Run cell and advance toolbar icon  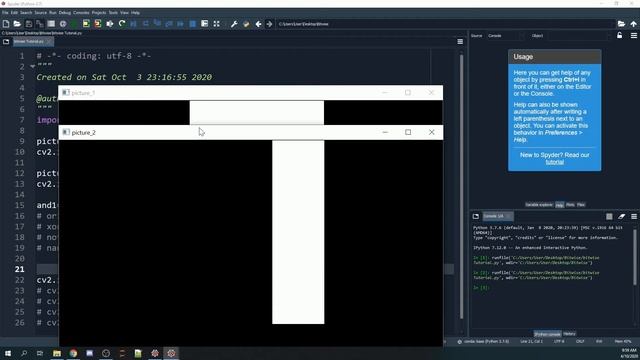point(98,24)
